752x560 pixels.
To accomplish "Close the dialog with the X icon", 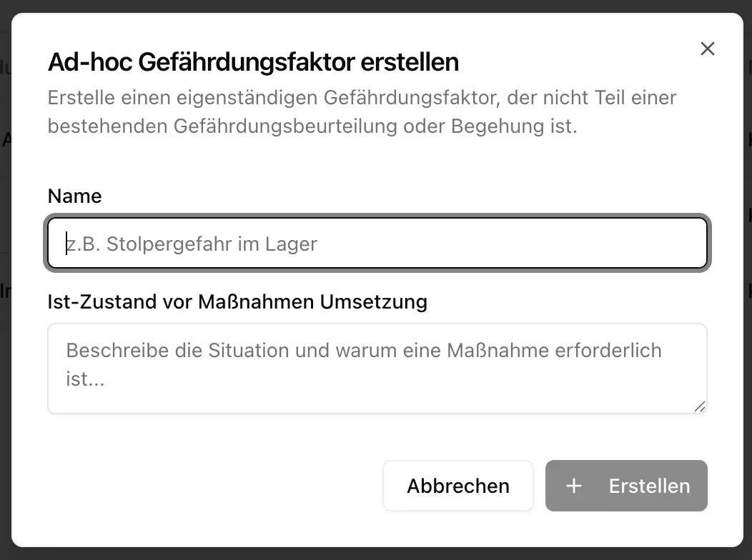I will pos(707,49).
